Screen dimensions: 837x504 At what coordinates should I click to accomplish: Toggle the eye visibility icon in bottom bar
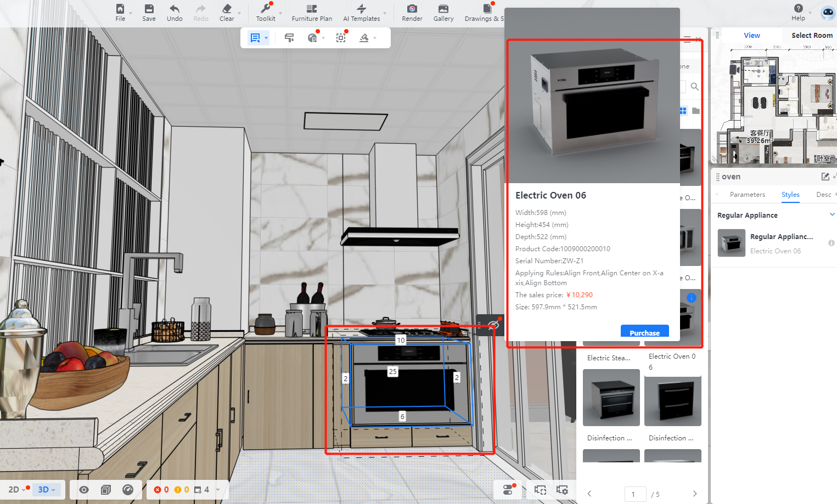(x=84, y=490)
